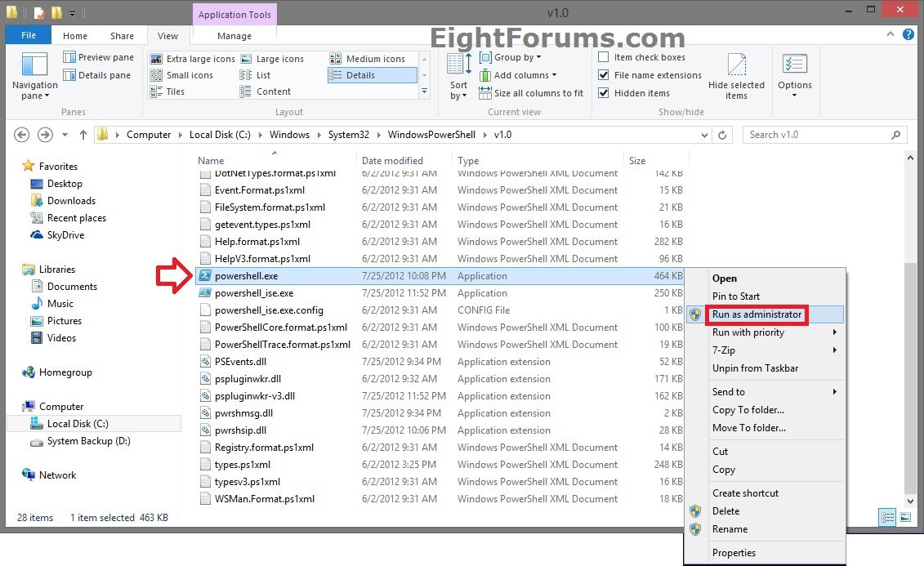The height and width of the screenshot is (566, 924).
Task: Choose Copy To folder...
Action: tap(765, 410)
